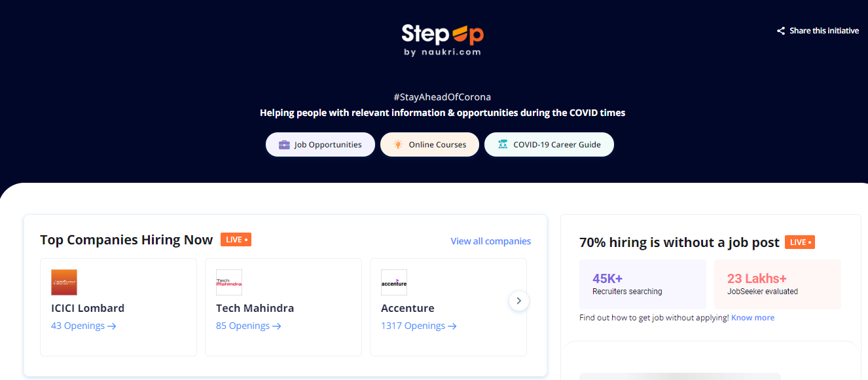Click the COVID-19 Career Guide icon
Image resolution: width=868 pixels, height=380 pixels.
coord(503,145)
